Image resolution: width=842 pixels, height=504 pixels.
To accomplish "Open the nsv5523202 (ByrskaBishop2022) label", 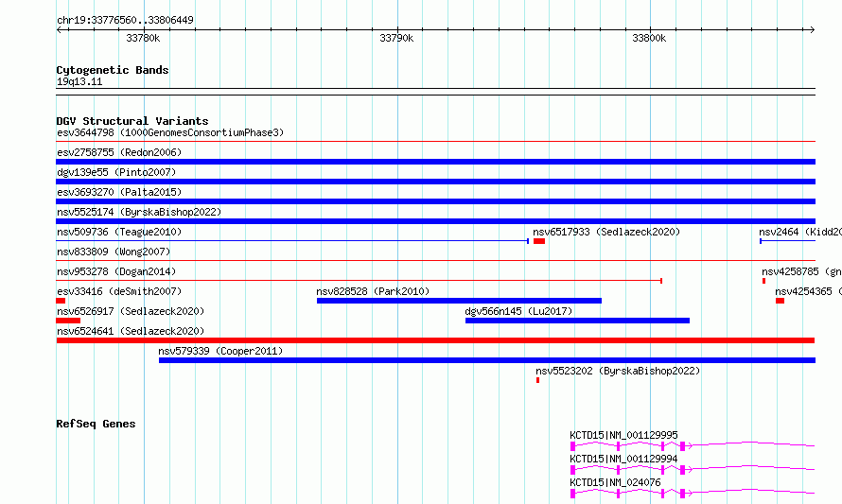I will coord(618,371).
